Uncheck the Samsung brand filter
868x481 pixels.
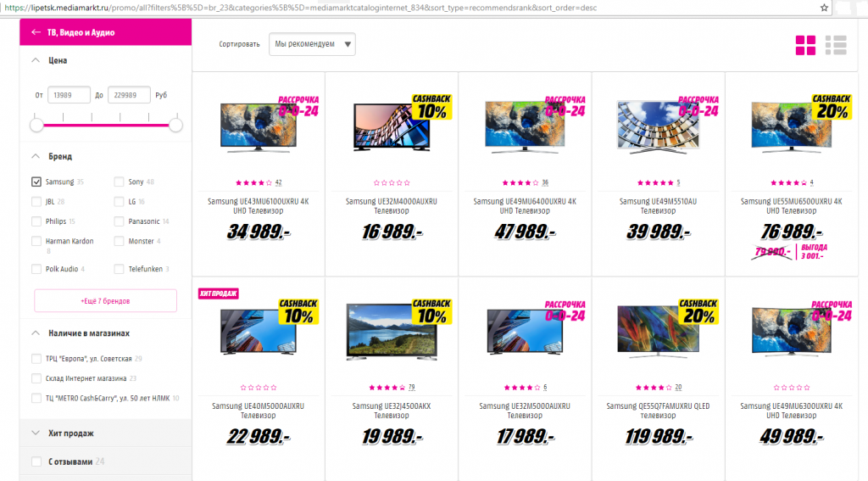pyautogui.click(x=36, y=182)
